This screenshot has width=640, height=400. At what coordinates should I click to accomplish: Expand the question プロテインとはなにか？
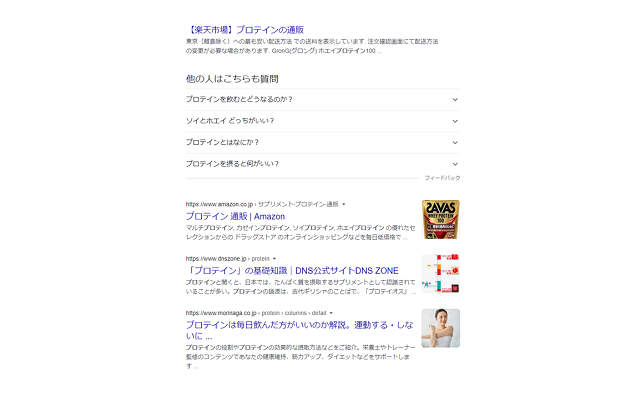[323, 142]
